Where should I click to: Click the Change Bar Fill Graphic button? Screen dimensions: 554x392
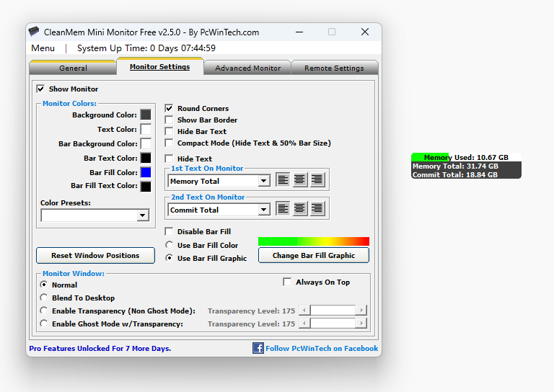click(x=313, y=256)
